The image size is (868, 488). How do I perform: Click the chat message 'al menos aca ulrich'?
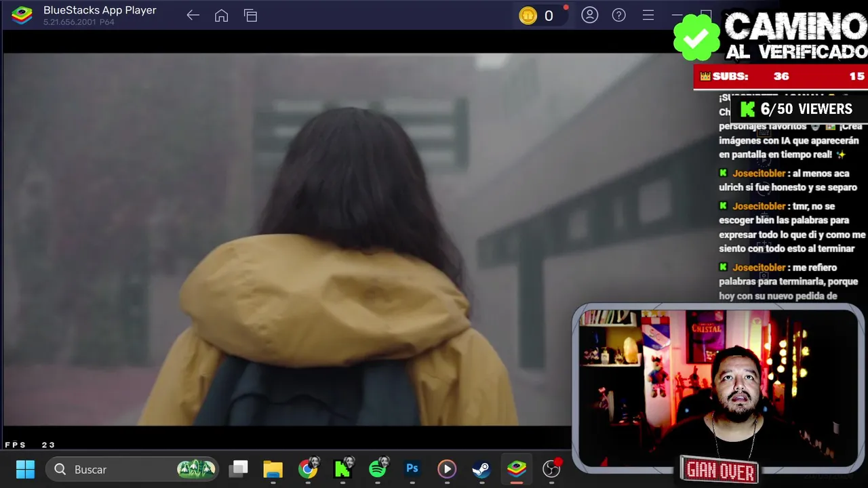[788, 180]
